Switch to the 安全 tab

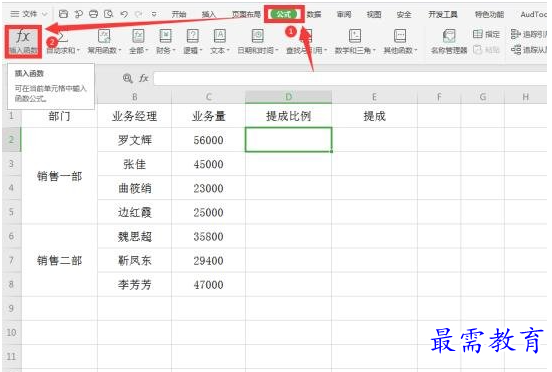pos(404,14)
